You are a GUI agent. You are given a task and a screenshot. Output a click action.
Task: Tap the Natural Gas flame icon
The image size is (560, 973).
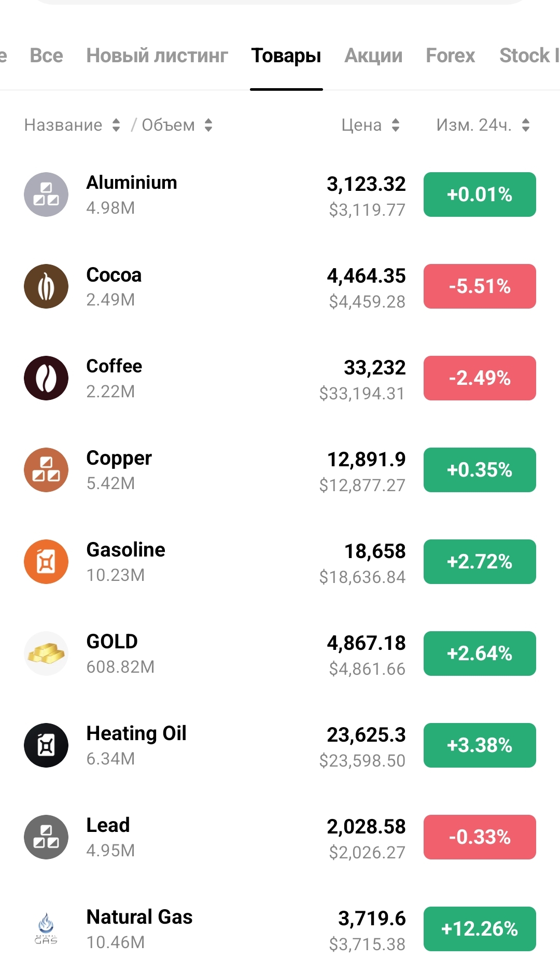pyautogui.click(x=46, y=929)
